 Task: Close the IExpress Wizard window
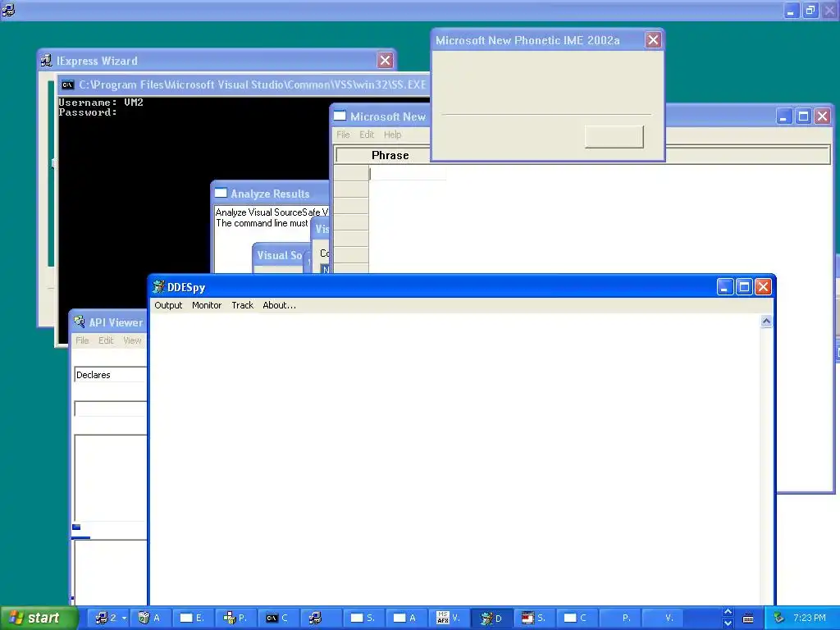(385, 61)
